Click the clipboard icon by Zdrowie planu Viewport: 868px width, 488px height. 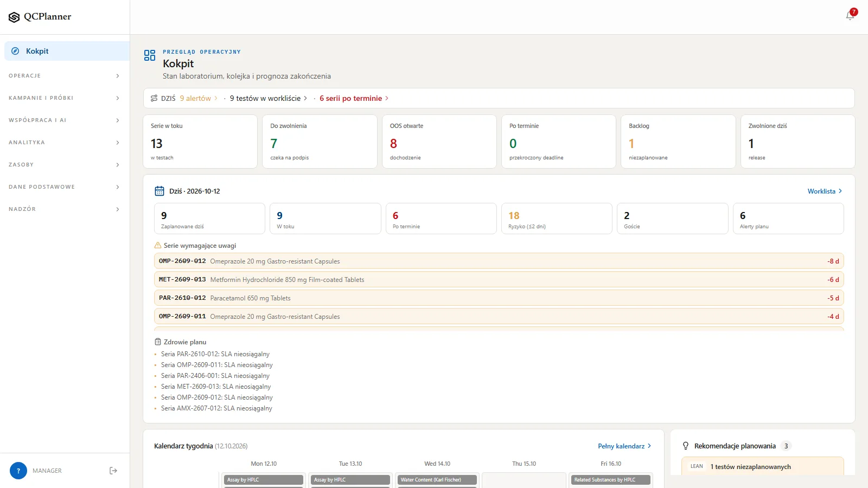[x=158, y=342]
